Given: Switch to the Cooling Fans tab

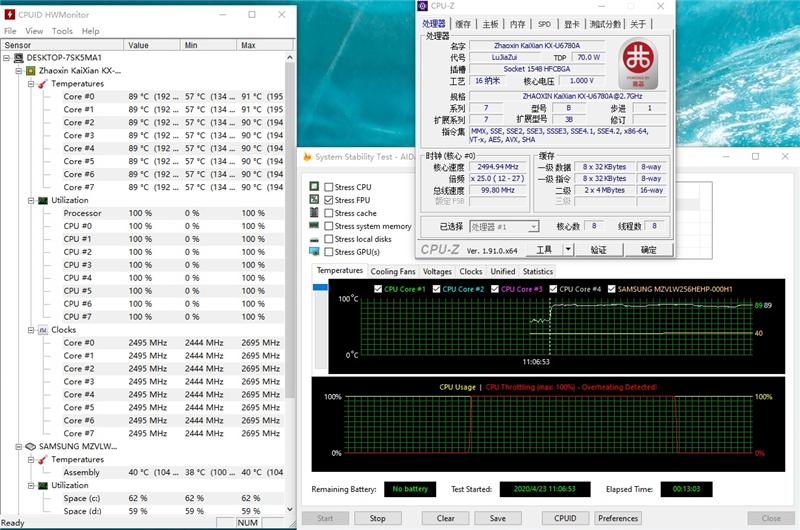Looking at the screenshot, I should click(x=392, y=271).
